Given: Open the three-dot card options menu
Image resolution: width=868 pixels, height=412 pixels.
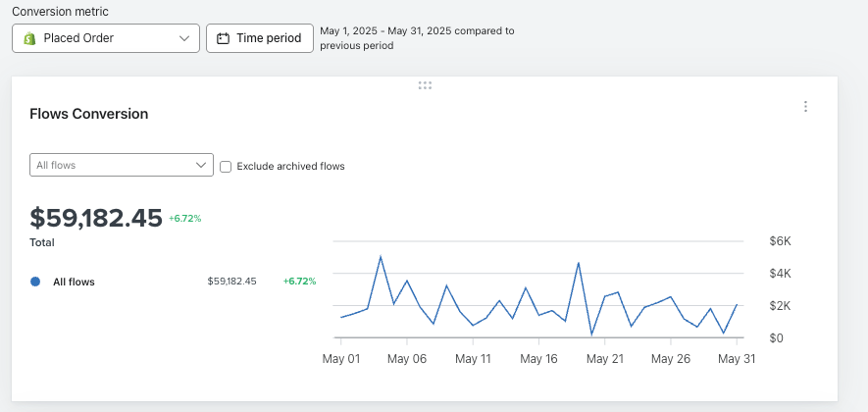Looking at the screenshot, I should (x=806, y=107).
